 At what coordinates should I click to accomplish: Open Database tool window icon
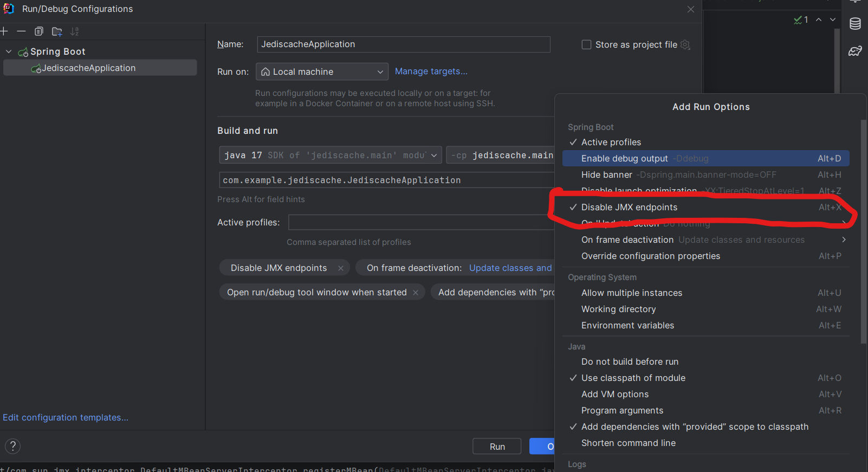(x=855, y=24)
